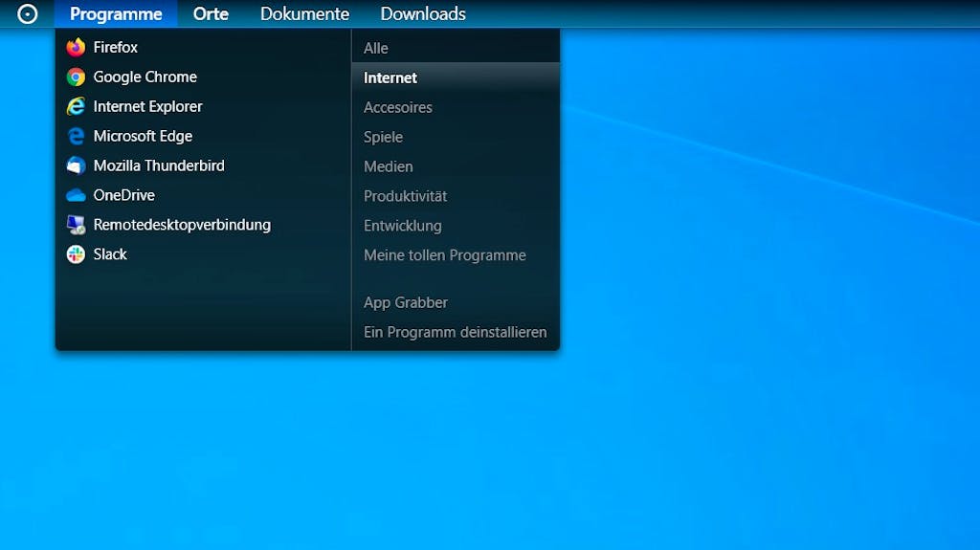The image size is (980, 550).
Task: Click the Google Chrome text label
Action: pyautogui.click(x=145, y=77)
